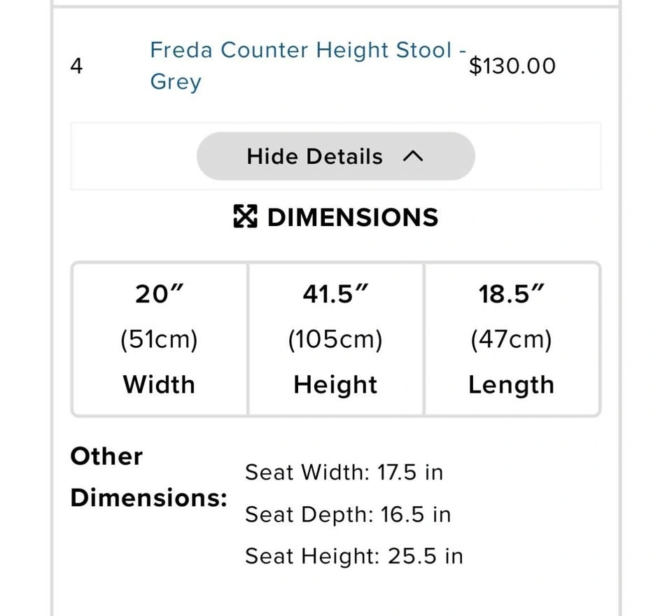This screenshot has height=616, width=672.
Task: Open the Freda Counter Height Stool link
Action: (x=301, y=52)
